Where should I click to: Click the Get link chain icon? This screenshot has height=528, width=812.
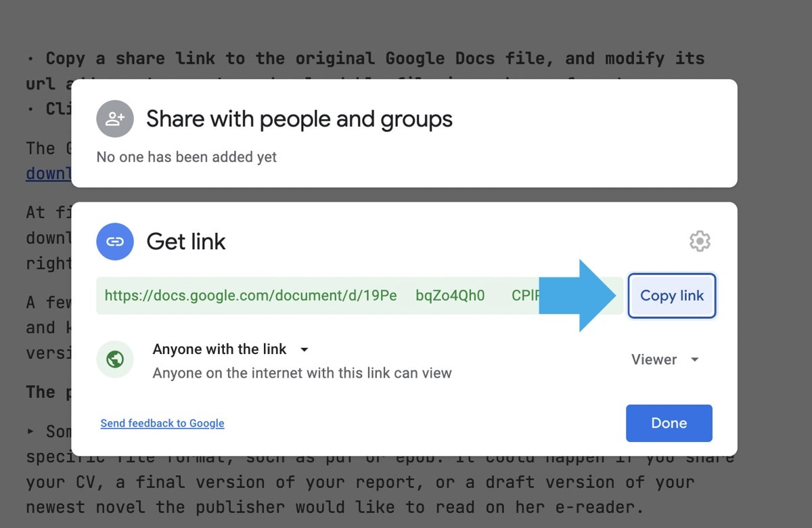point(115,241)
